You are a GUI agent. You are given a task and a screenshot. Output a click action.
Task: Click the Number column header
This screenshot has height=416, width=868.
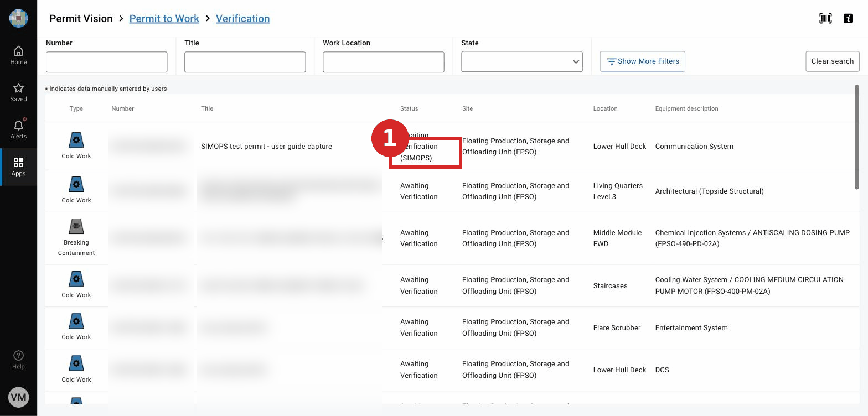123,108
